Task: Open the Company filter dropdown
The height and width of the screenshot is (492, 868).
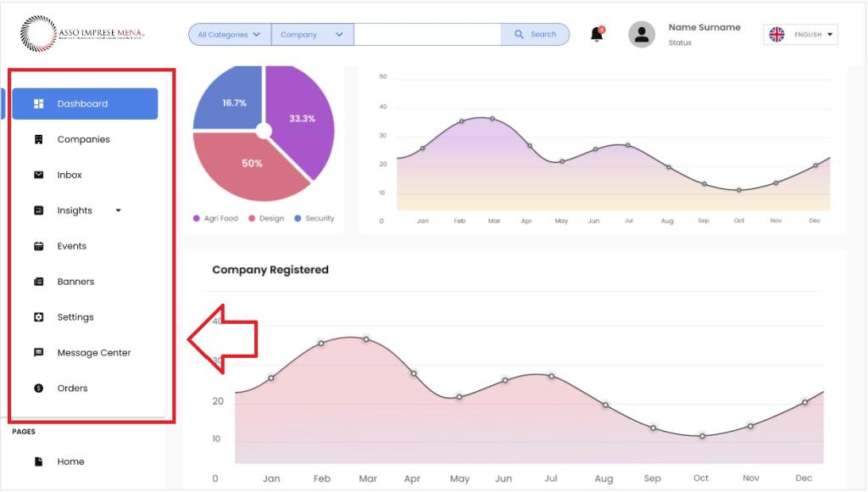Action: (312, 35)
